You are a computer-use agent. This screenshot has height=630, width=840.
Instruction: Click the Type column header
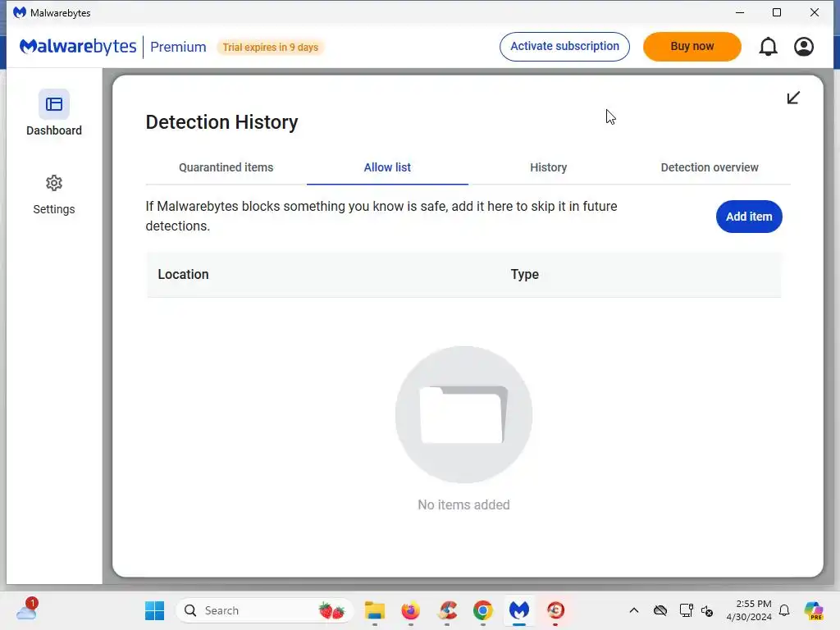coord(524,274)
